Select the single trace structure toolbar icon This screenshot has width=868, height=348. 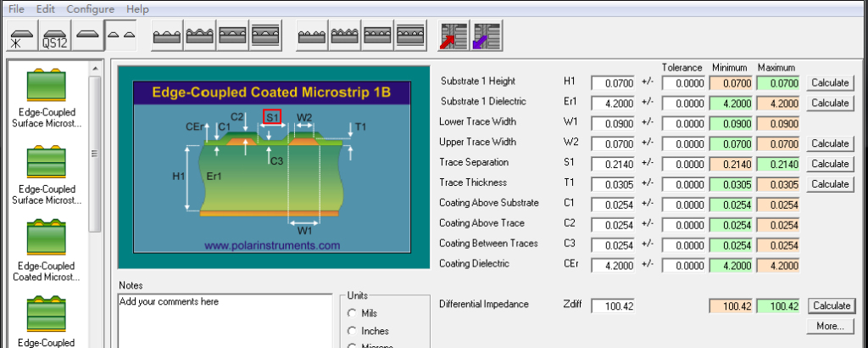87,36
